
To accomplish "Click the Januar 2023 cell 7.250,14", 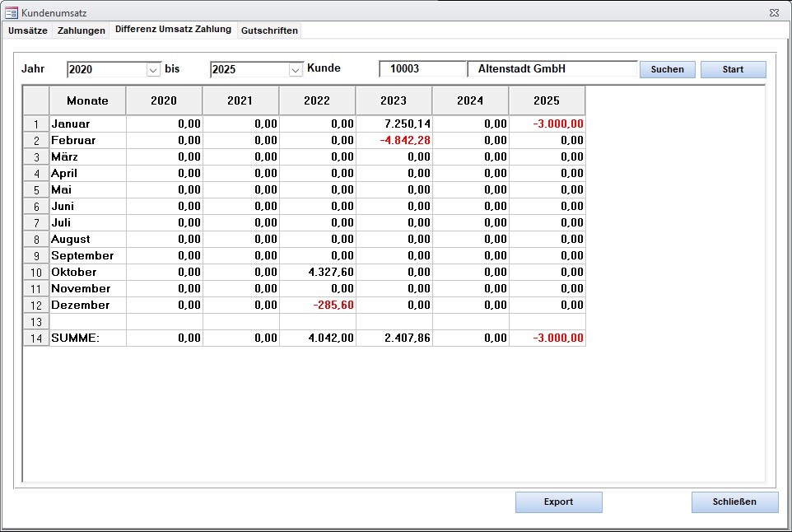I will coord(394,124).
